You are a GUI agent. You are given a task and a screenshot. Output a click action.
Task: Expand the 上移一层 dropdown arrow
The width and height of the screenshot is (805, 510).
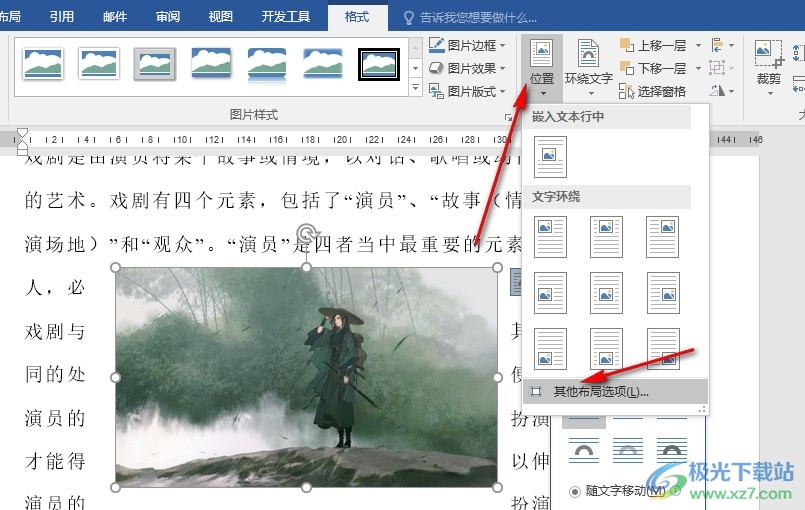(698, 46)
